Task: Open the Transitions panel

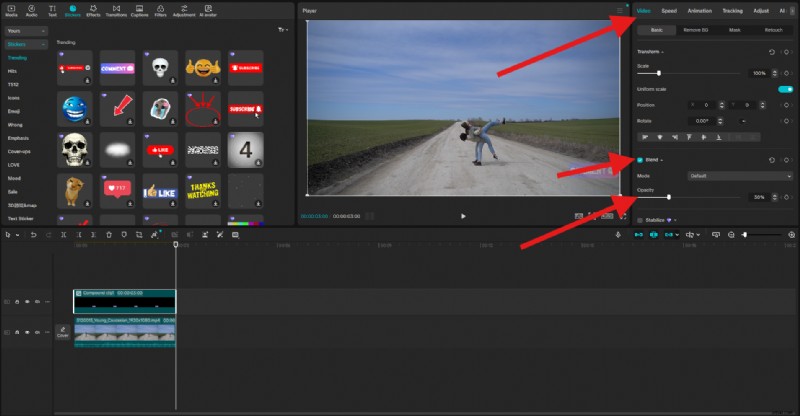Action: click(x=116, y=11)
